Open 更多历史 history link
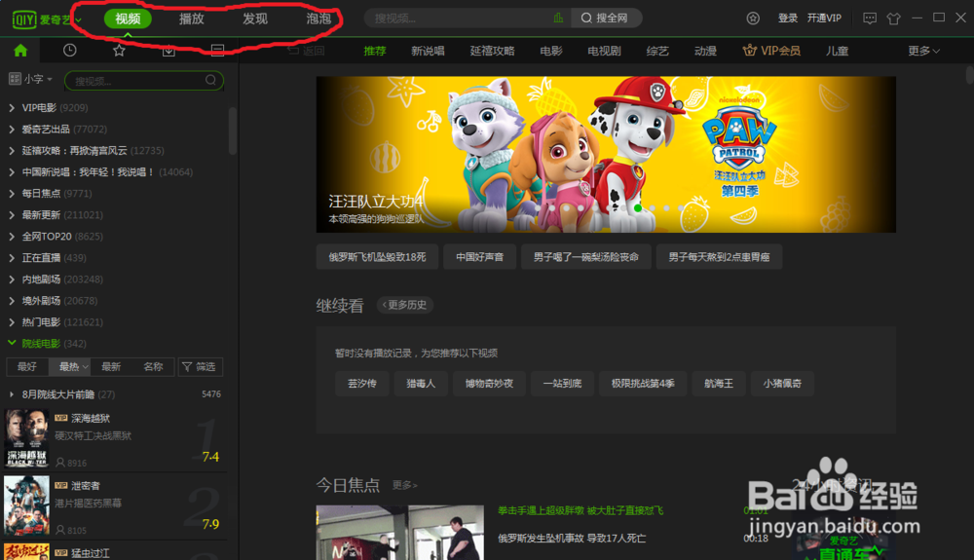Screen dimensions: 974x560 [x=404, y=305]
